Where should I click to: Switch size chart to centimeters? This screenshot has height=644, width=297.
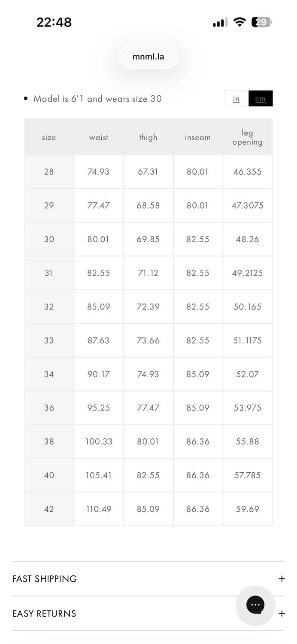(261, 99)
